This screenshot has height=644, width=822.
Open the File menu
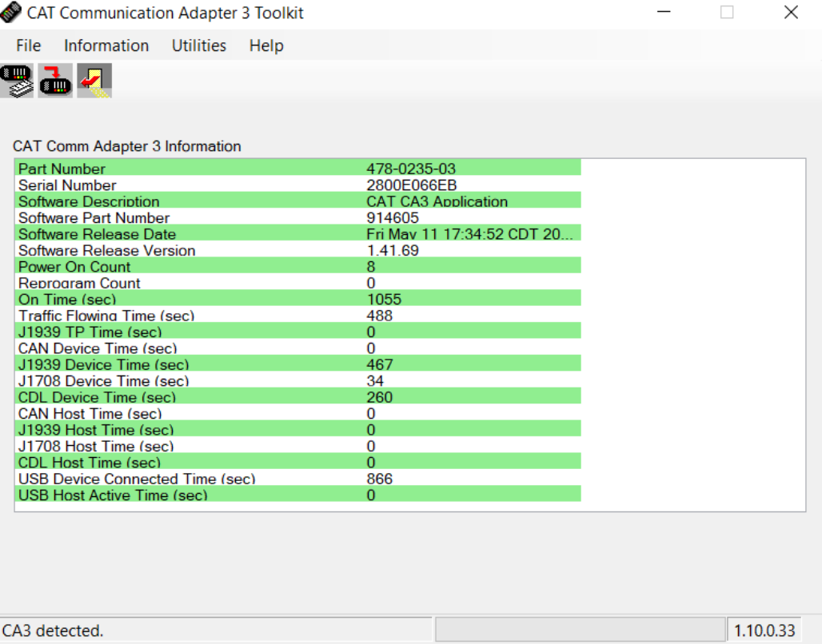coord(28,46)
